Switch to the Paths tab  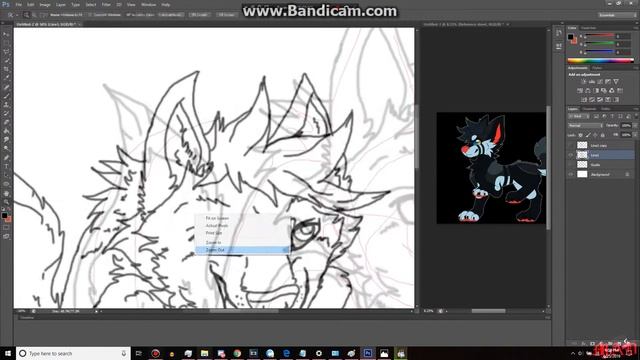[606, 109]
